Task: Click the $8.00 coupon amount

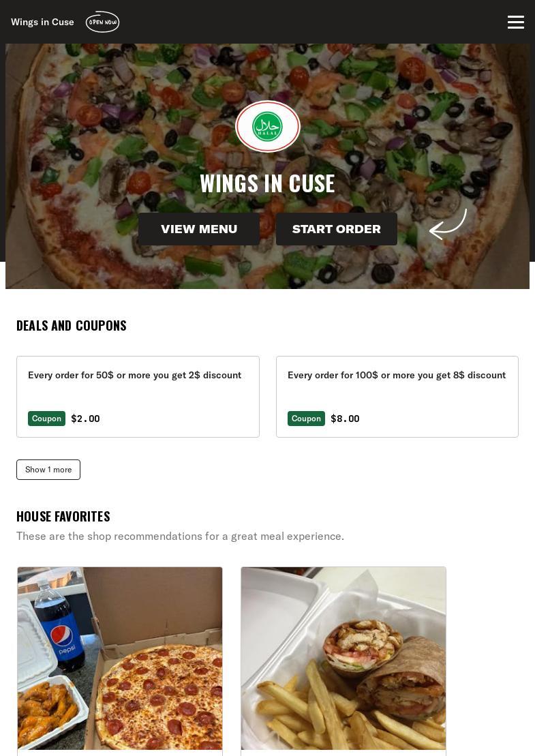Action: click(x=345, y=419)
